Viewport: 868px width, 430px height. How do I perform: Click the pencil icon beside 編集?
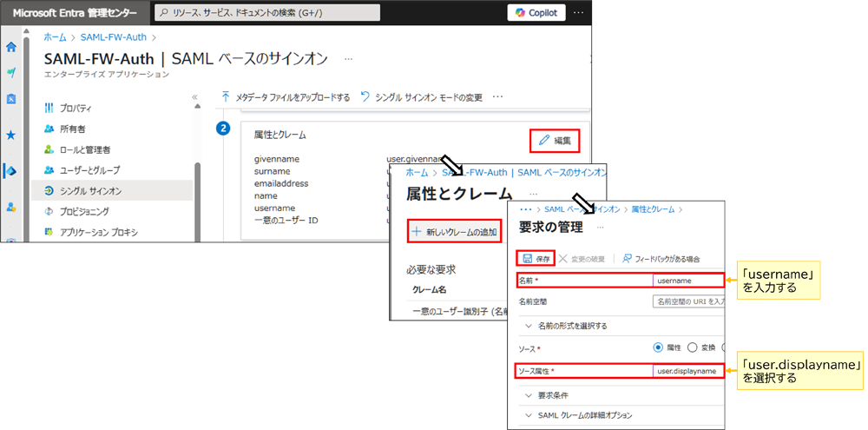pyautogui.click(x=544, y=140)
